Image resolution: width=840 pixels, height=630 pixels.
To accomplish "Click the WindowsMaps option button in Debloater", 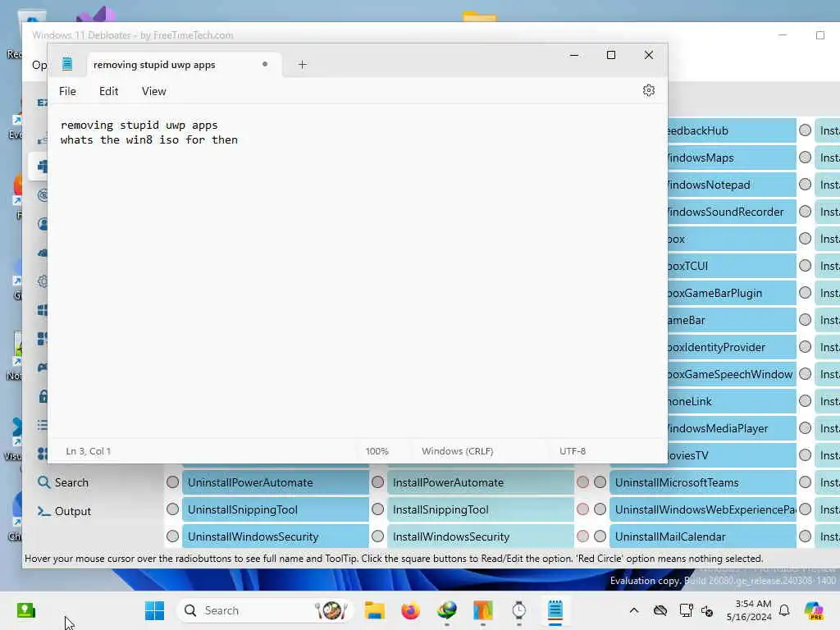I will pyautogui.click(x=732, y=158).
